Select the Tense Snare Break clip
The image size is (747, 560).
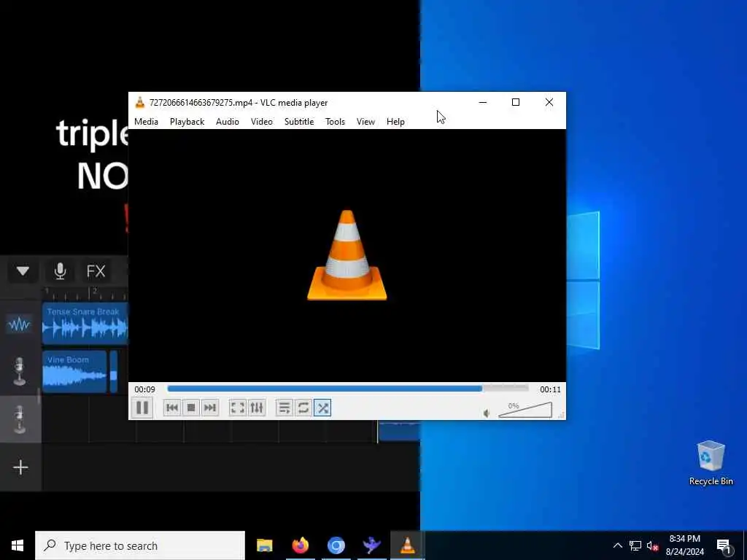(x=85, y=324)
